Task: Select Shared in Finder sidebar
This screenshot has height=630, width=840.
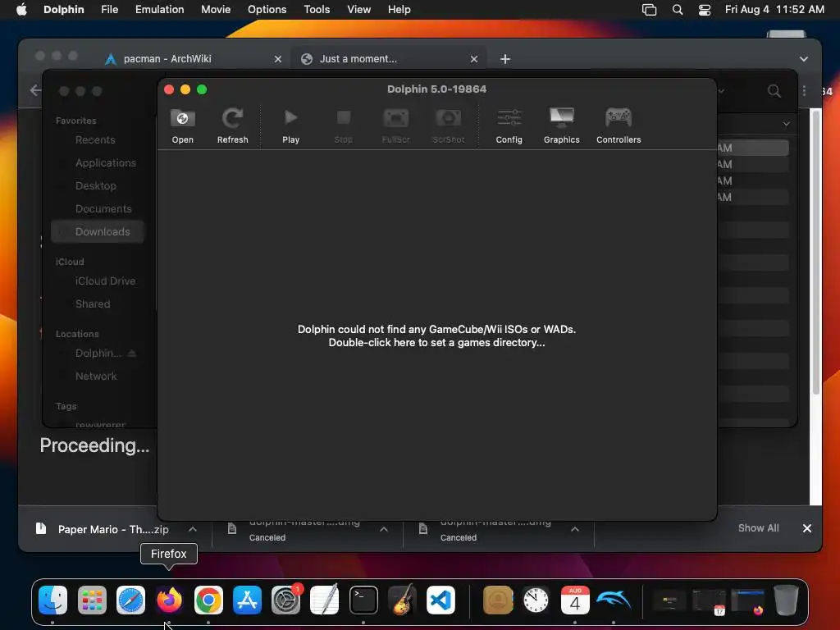Action: (x=93, y=304)
